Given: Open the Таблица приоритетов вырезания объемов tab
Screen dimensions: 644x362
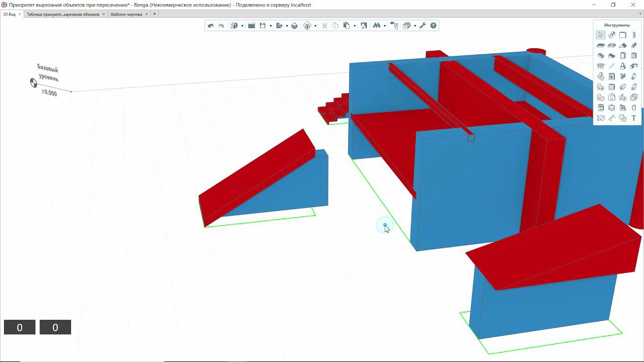Looking at the screenshot, I should [x=63, y=14].
